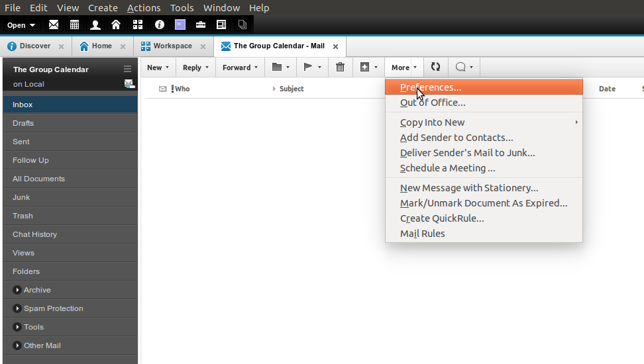Click the refresh arrows icon in toolbar
The width and height of the screenshot is (644, 364).
[x=435, y=67]
